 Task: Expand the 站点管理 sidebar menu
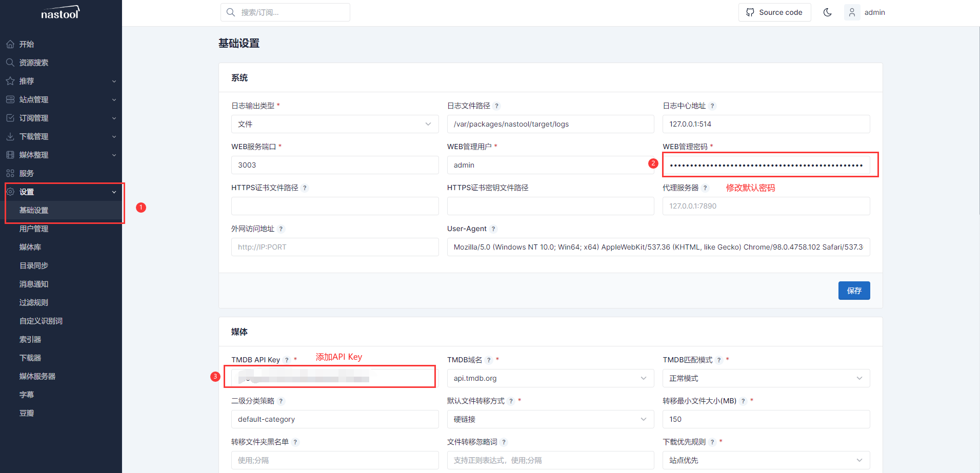61,99
